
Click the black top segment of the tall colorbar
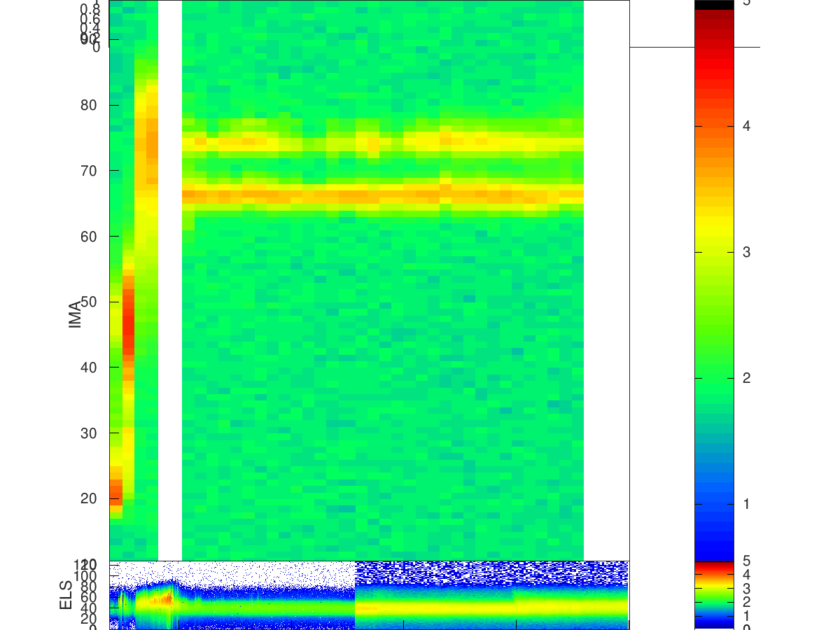click(x=714, y=4)
